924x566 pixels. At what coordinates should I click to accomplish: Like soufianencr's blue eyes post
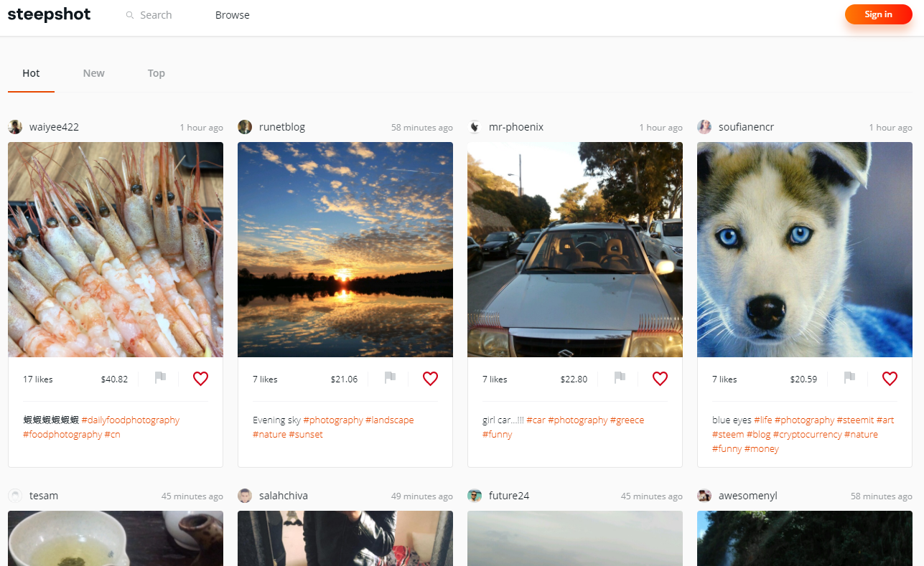(x=890, y=379)
